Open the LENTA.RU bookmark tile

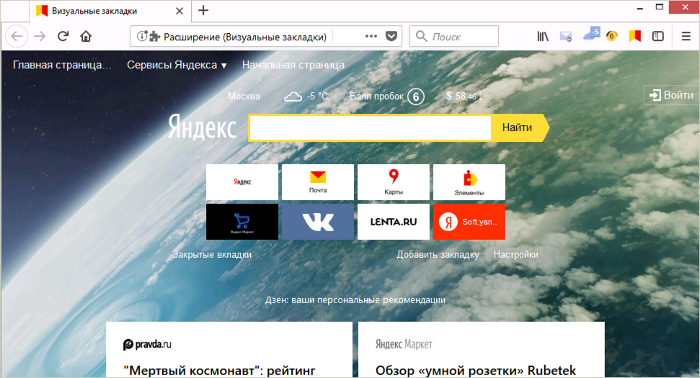coord(393,222)
